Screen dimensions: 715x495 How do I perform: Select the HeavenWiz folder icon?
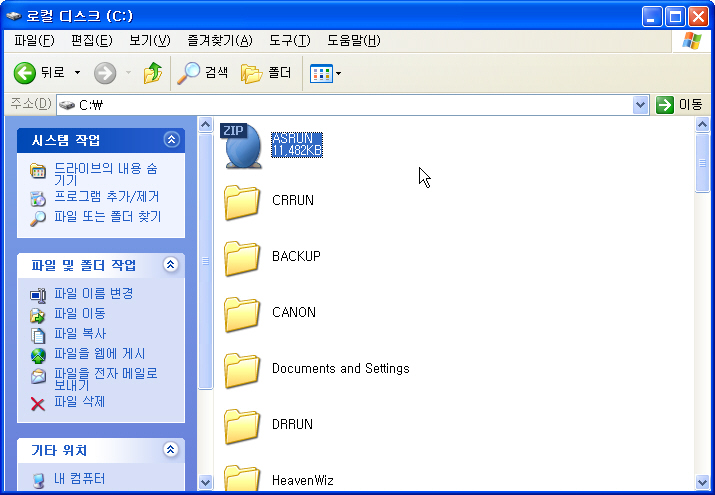[x=242, y=478]
